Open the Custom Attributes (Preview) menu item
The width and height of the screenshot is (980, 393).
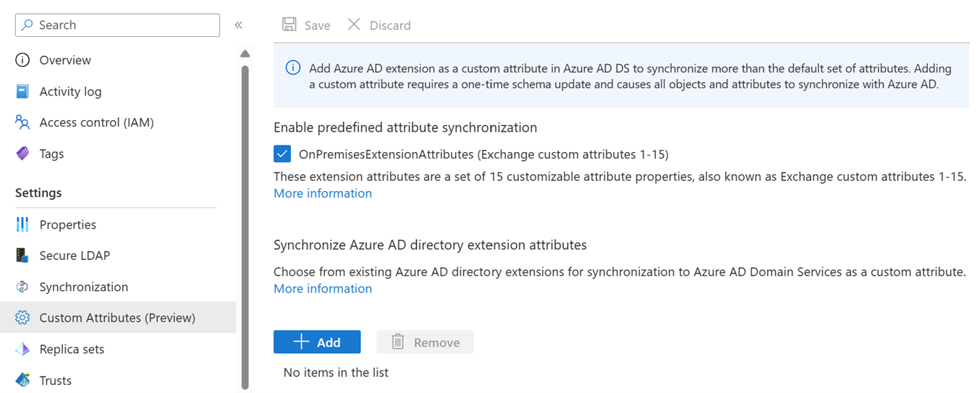117,318
